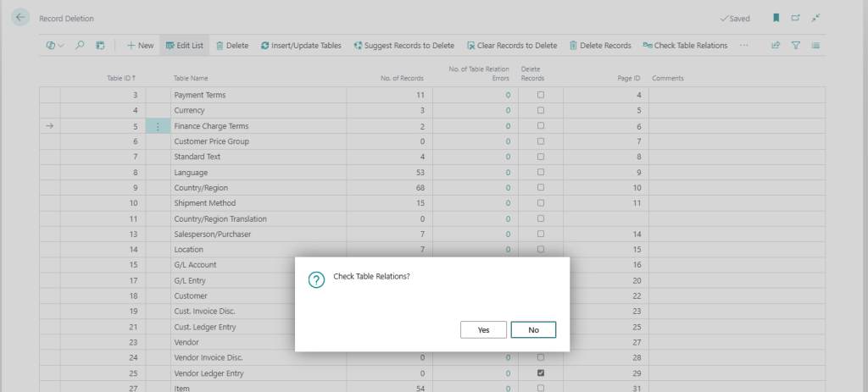Click the collapse page arrows icon
The image size is (868, 392).
coord(815,18)
